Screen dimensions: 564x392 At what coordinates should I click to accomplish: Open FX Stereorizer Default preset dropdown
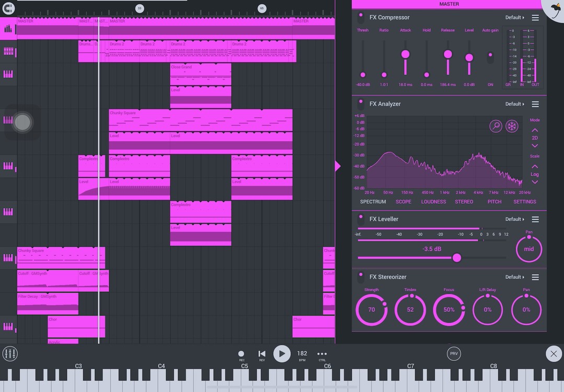pos(514,277)
